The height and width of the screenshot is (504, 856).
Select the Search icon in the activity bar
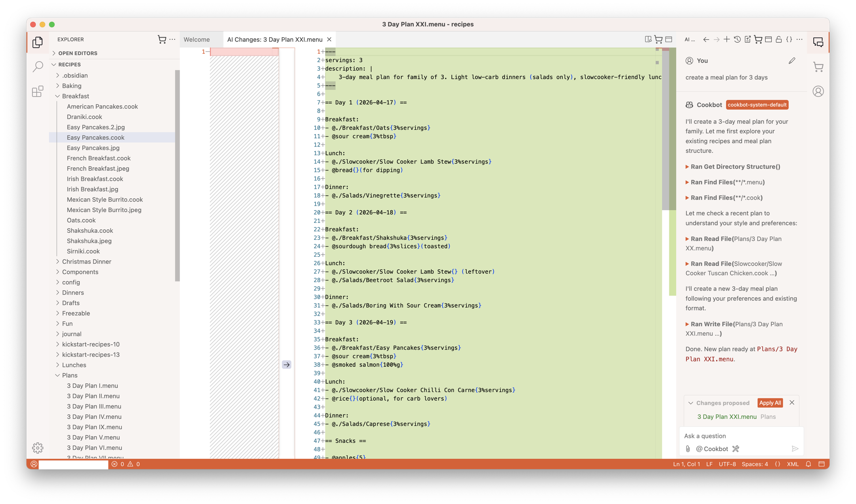38,67
